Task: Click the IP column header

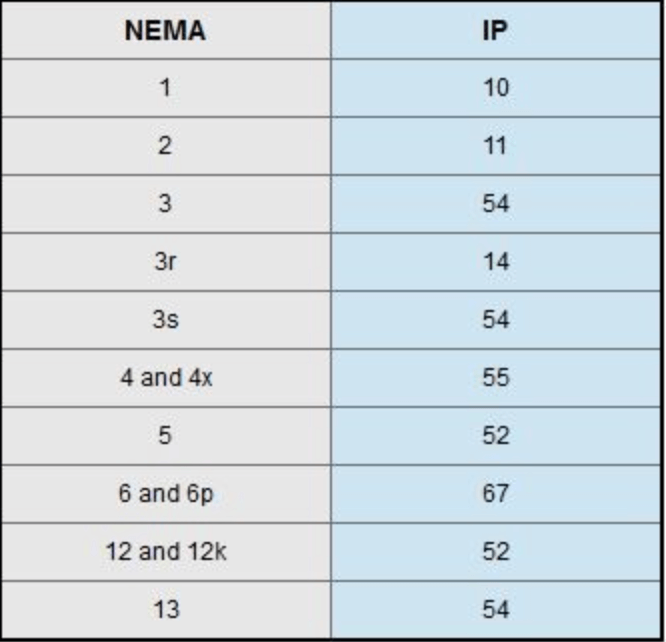Action: point(495,30)
